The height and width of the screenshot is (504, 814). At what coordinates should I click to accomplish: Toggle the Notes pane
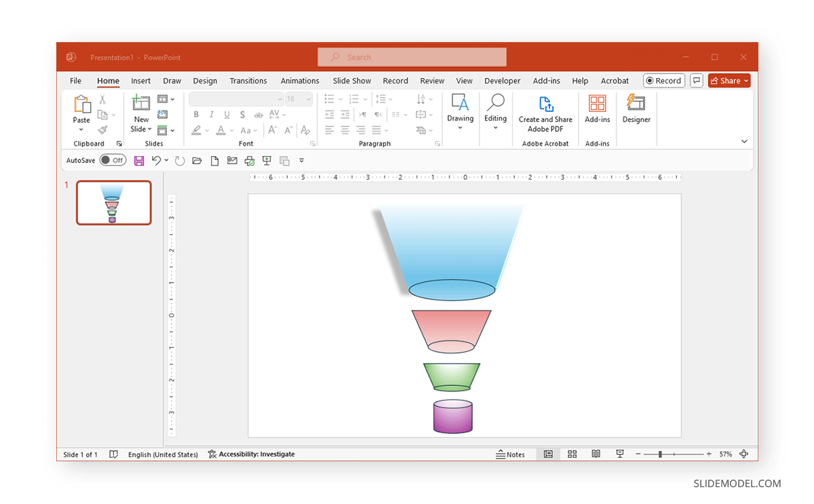tap(511, 454)
